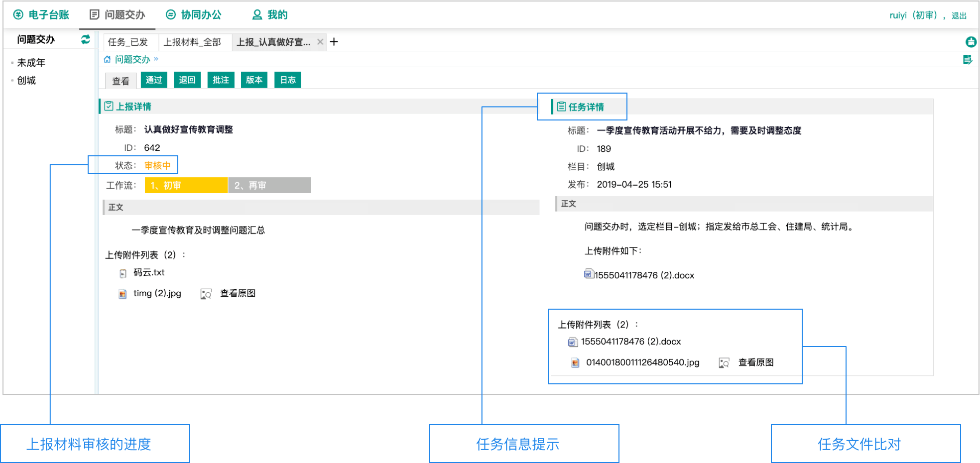Open the 协同办公 top menu
This screenshot has height=463, width=980.
pyautogui.click(x=194, y=15)
